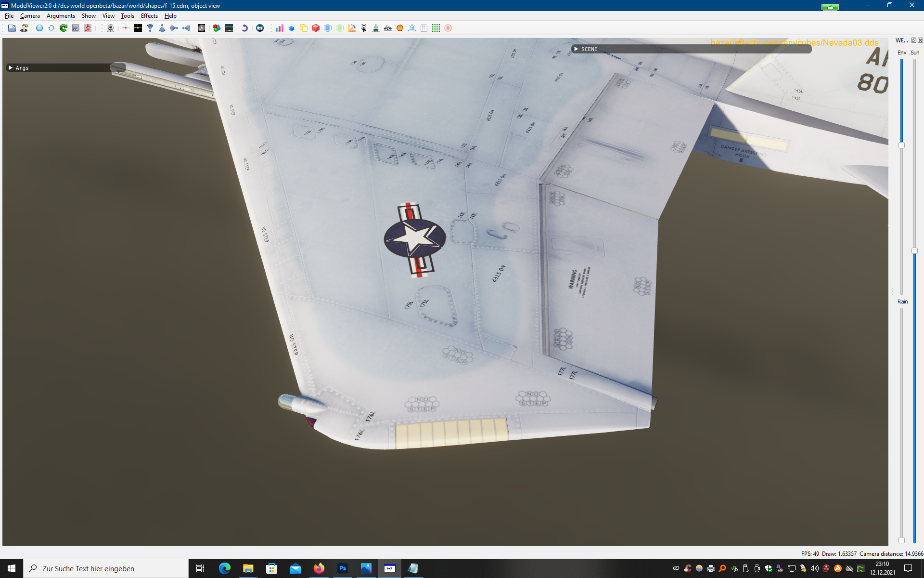The height and width of the screenshot is (578, 924).
Task: Open Firefox from taskbar
Action: tap(319, 568)
